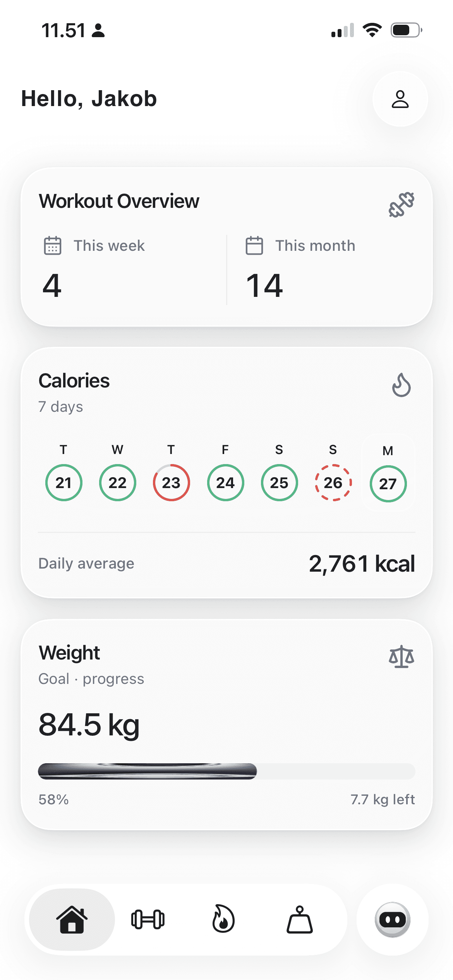Select Monday 27 calorie ring

[x=388, y=484]
